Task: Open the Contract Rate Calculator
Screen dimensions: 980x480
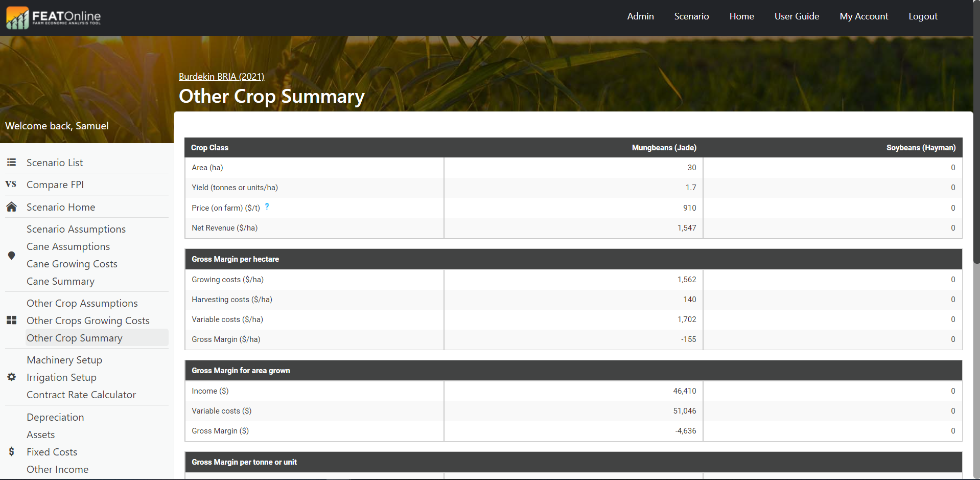Action: pos(81,395)
